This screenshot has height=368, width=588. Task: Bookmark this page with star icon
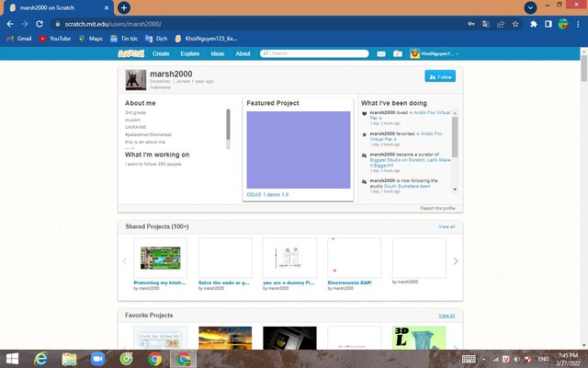[x=515, y=24]
